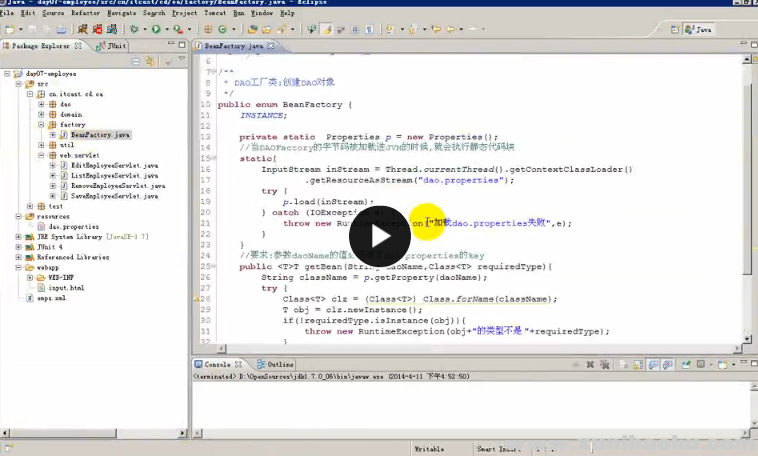Click Link with Editor icon in Package Explorer
The height and width of the screenshot is (456, 758).
point(150,61)
